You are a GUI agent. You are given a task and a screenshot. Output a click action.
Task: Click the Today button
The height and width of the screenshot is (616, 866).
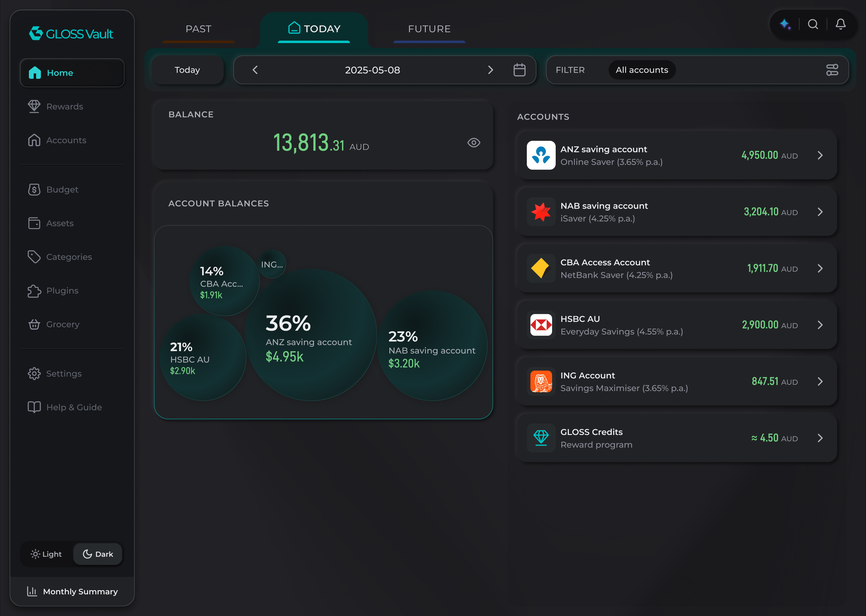click(x=187, y=70)
